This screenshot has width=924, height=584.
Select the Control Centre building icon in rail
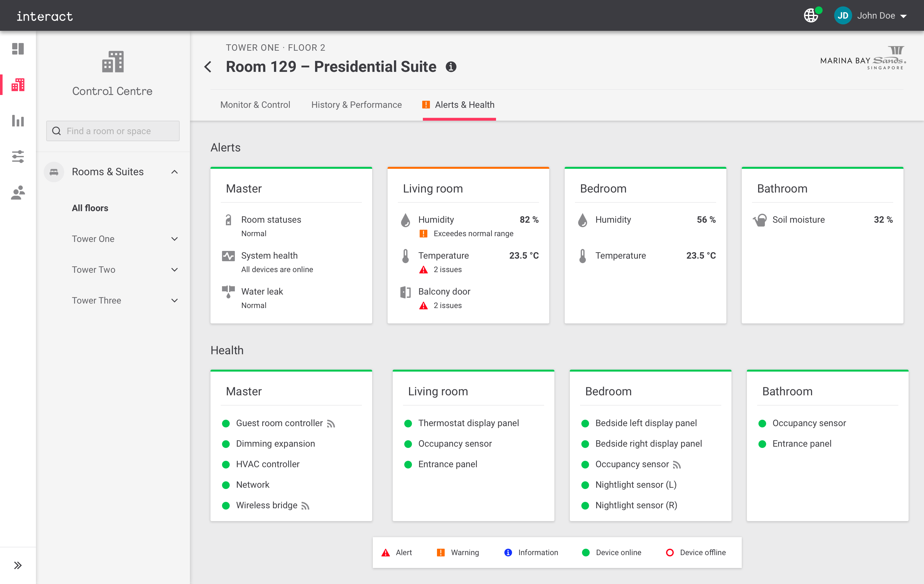point(18,84)
